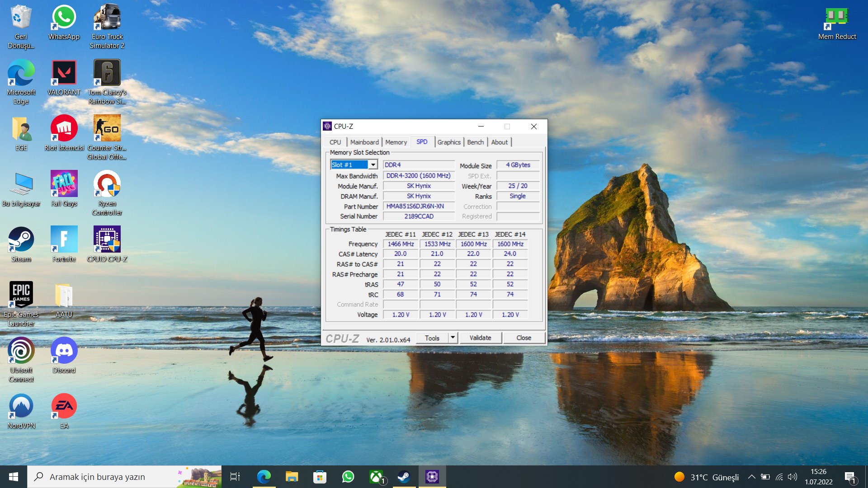Launch VALORANT desktop shortcut

pyautogui.click(x=64, y=78)
